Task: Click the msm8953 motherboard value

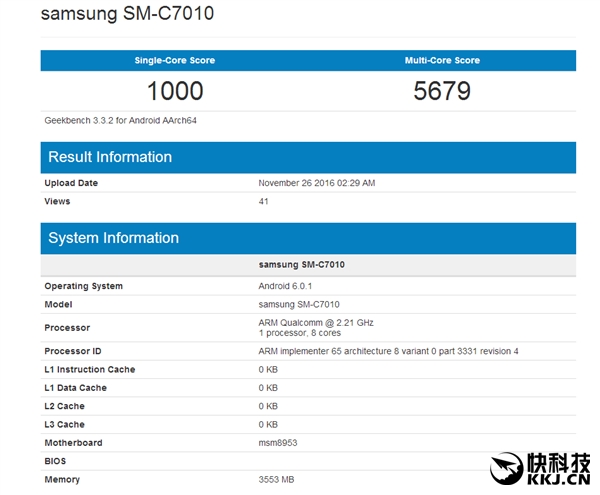Action: (280, 443)
